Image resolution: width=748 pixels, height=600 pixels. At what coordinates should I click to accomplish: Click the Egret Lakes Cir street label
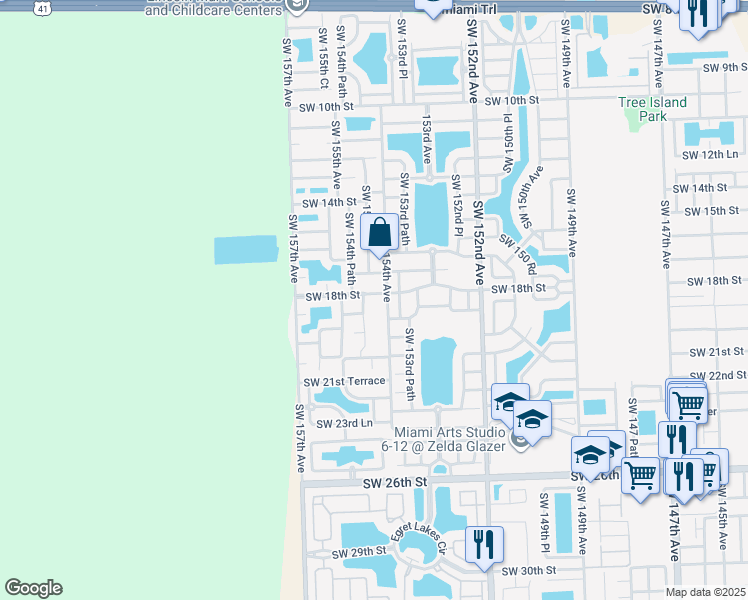[x=419, y=537]
